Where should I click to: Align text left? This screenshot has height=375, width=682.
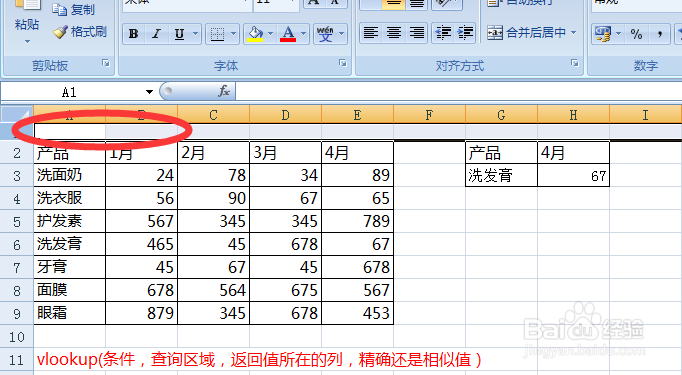371,33
